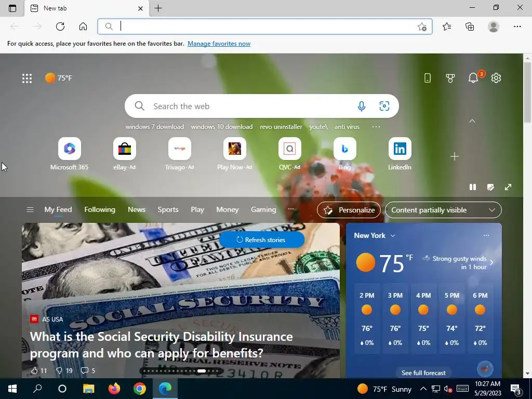Select Money tab
Screen dimensions: 532x399
tap(228, 210)
